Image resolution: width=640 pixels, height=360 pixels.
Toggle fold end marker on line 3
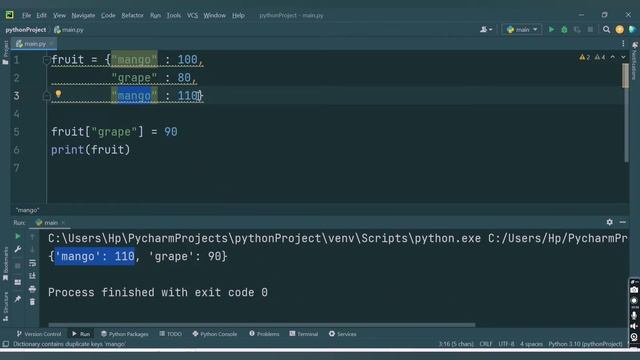pos(46,96)
